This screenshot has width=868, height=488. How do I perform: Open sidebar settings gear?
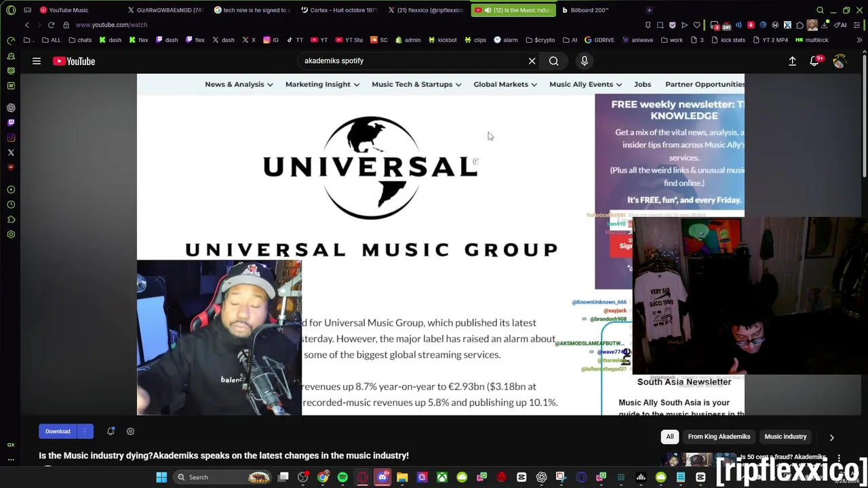pyautogui.click(x=11, y=235)
